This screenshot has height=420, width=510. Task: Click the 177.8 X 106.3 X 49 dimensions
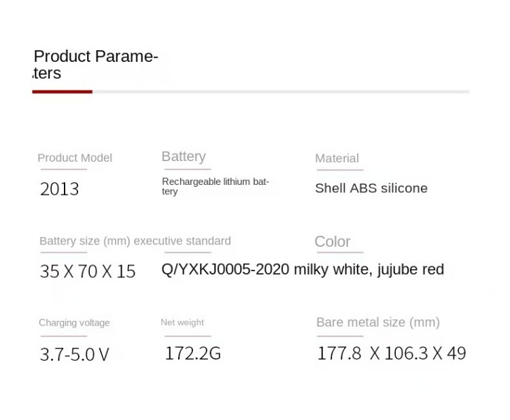click(392, 353)
